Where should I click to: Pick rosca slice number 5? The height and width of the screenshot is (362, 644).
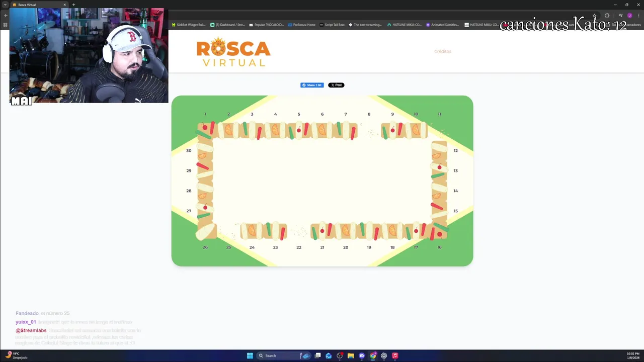(x=299, y=130)
